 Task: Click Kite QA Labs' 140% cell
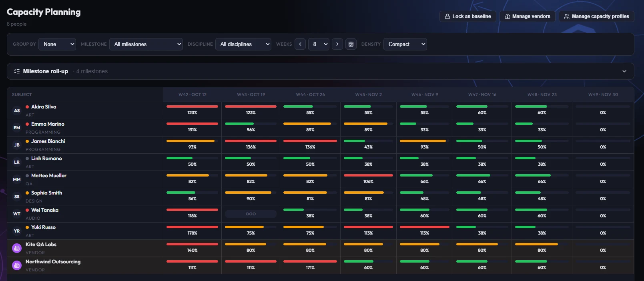click(192, 248)
